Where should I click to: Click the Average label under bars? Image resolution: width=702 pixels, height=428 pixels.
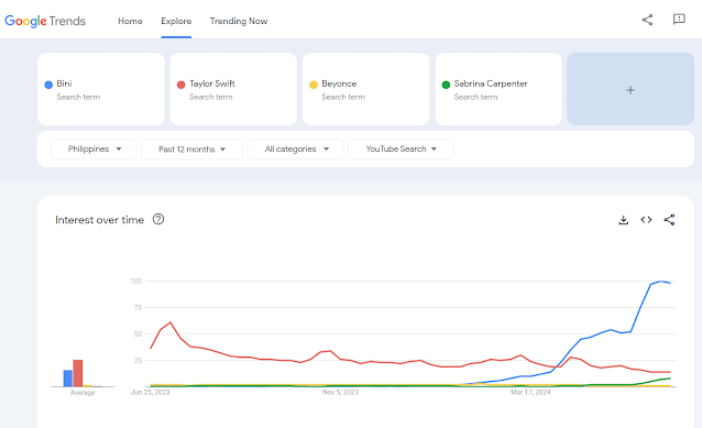tap(82, 393)
